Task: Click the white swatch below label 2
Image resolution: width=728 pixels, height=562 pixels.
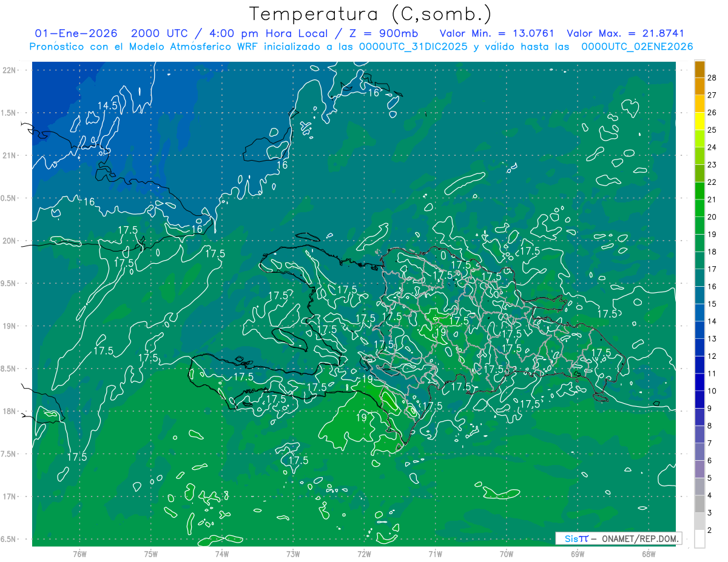Action: coord(699,539)
